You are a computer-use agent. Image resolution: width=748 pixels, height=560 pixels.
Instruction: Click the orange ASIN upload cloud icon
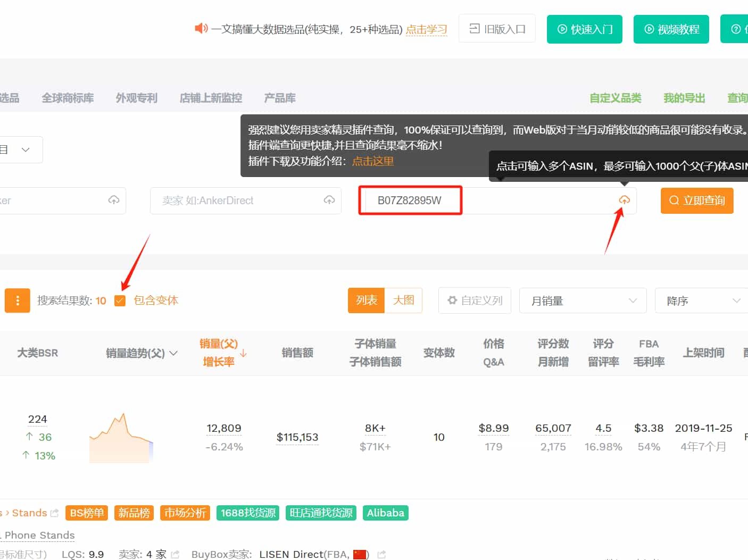624,200
